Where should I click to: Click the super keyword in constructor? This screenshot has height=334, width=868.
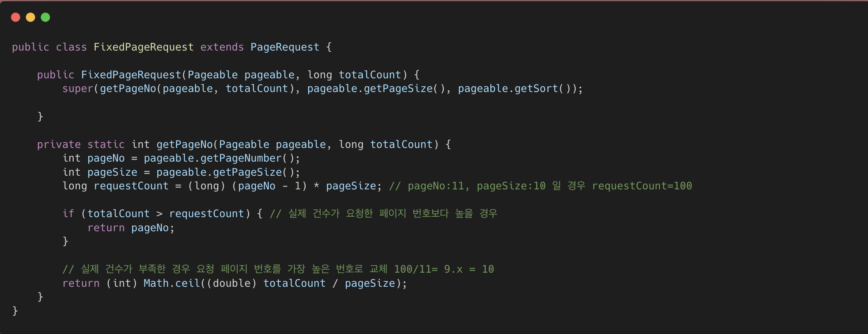tap(78, 89)
